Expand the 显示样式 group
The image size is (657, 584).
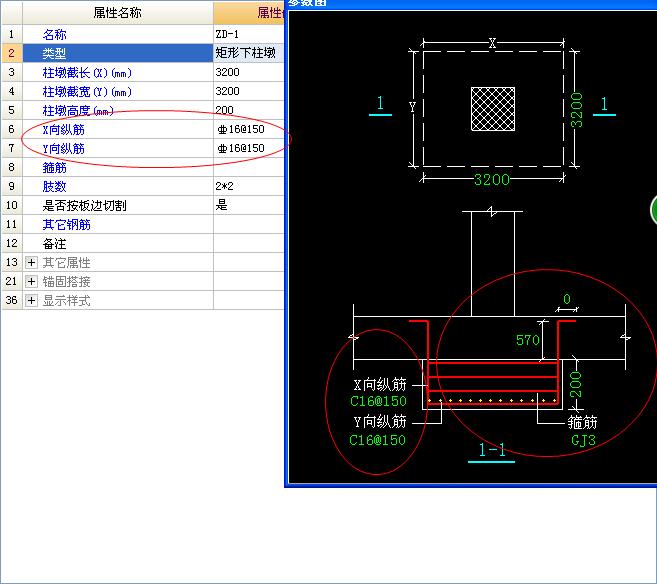tap(31, 300)
